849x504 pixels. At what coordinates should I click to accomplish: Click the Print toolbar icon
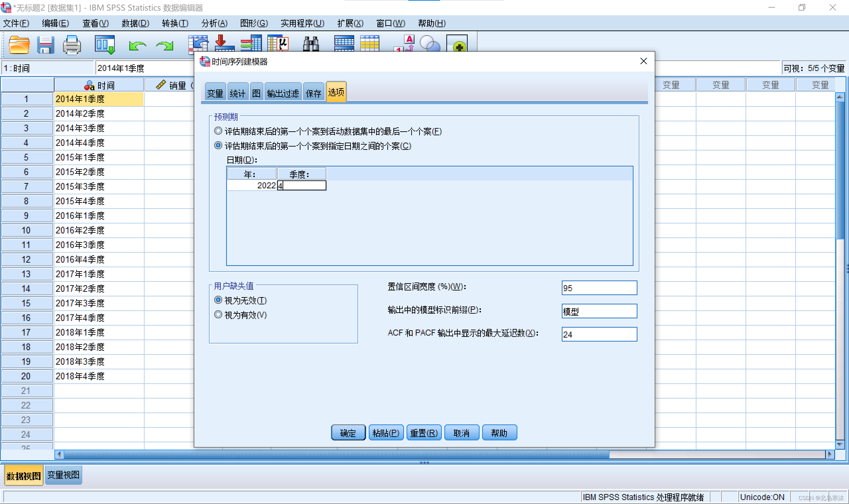pyautogui.click(x=72, y=45)
